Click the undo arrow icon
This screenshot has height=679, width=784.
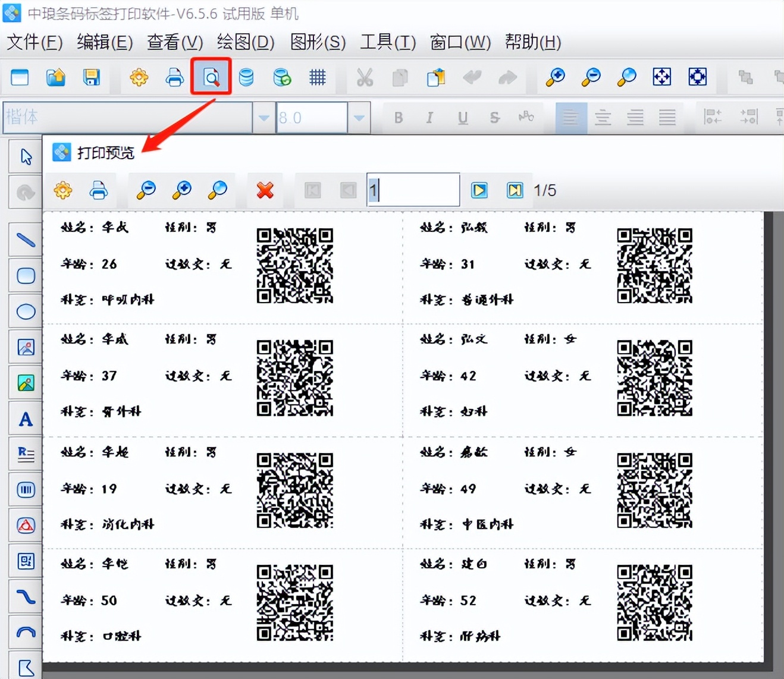(472, 77)
